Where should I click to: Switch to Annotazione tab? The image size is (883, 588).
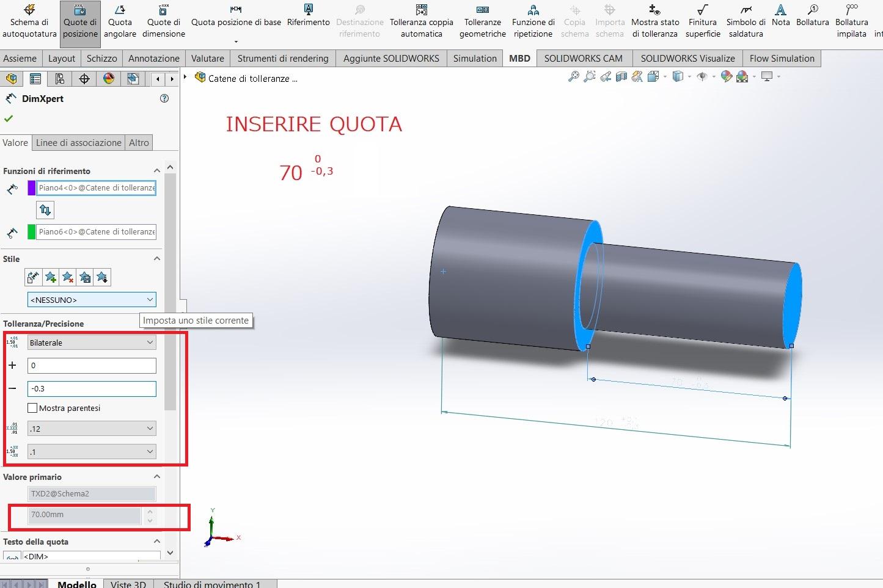point(154,58)
